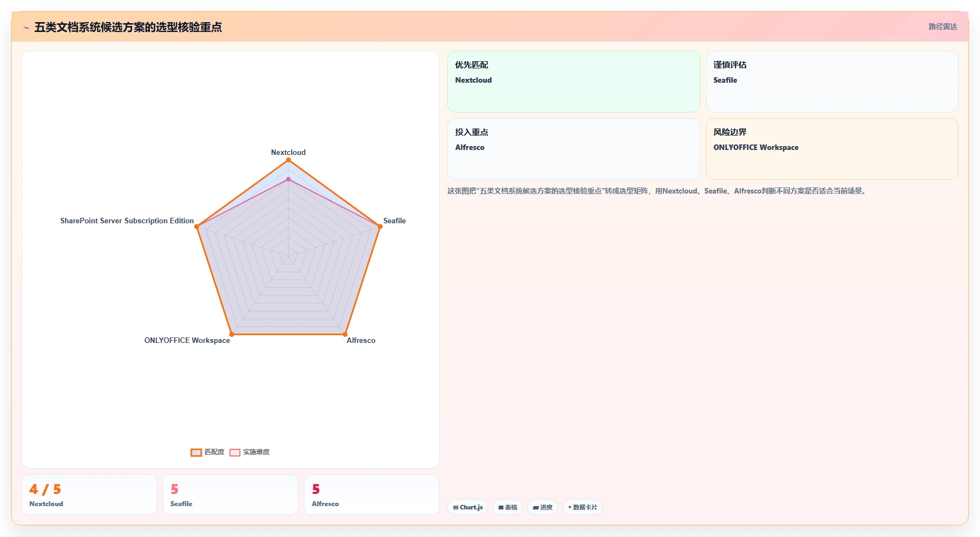Click the SharePoint Server Subscription Edition axis label

(127, 221)
